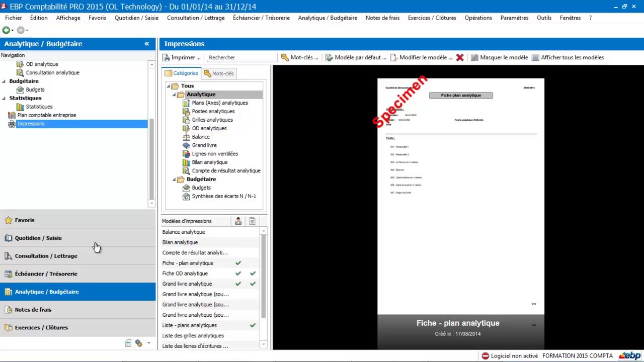Open the Paramètres menu
The image size is (644, 362).
pos(514,18)
